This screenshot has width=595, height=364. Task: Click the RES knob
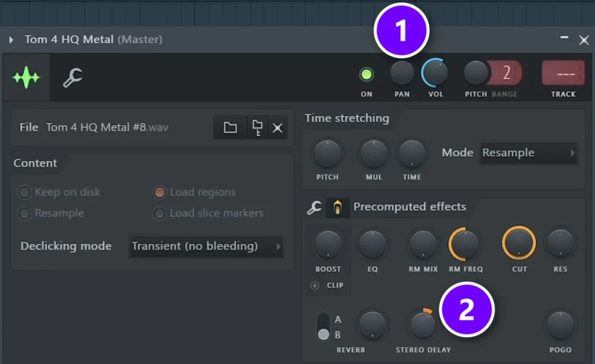point(560,243)
